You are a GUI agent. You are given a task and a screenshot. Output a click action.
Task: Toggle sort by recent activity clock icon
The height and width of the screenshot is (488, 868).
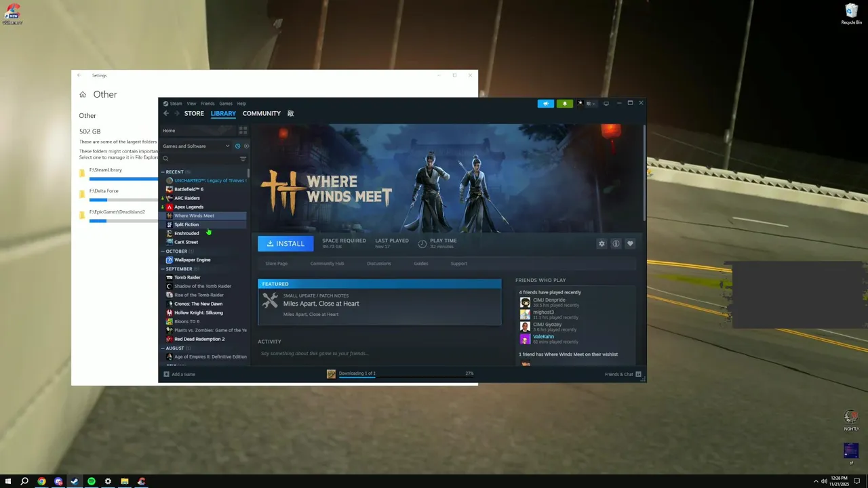point(237,146)
